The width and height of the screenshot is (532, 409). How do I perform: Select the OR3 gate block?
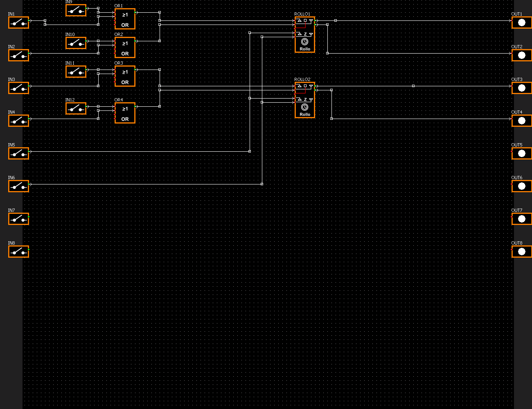(x=125, y=76)
